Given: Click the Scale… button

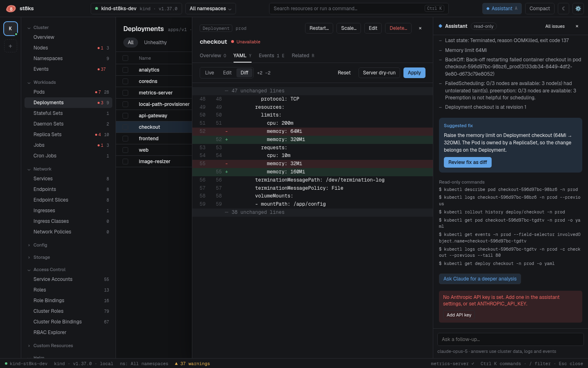Looking at the screenshot, I should [x=349, y=28].
